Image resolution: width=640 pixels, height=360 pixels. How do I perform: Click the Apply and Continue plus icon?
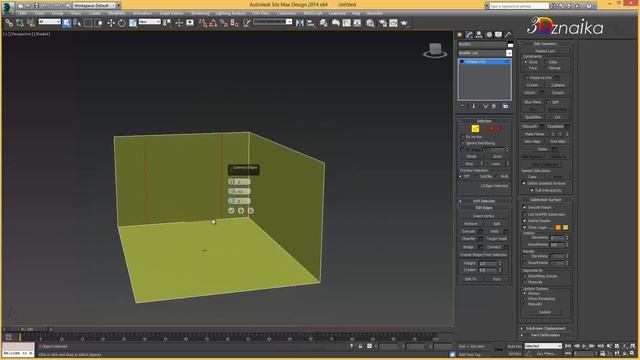pyautogui.click(x=241, y=211)
